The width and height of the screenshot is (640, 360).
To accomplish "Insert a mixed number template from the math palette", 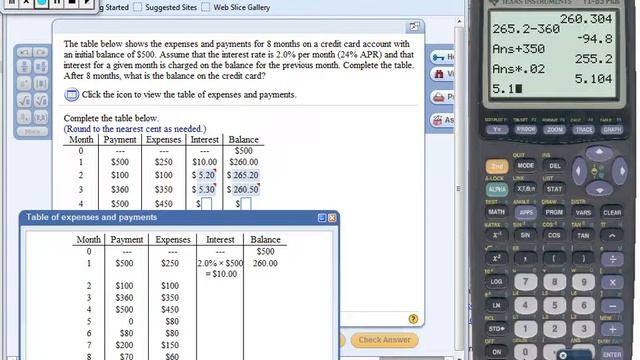I will point(40,67).
